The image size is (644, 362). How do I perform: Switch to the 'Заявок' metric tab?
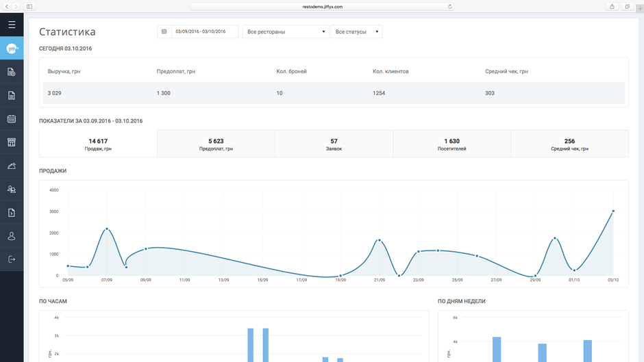(334, 144)
